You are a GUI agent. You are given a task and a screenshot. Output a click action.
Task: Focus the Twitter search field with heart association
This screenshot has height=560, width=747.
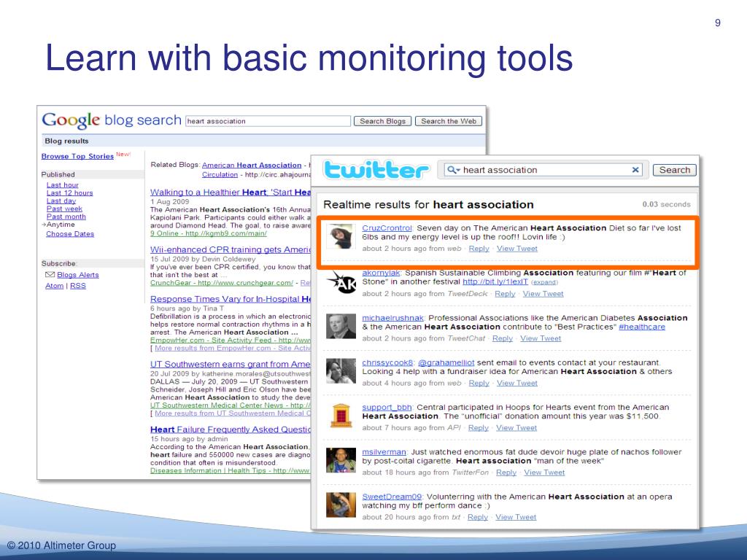(x=543, y=170)
